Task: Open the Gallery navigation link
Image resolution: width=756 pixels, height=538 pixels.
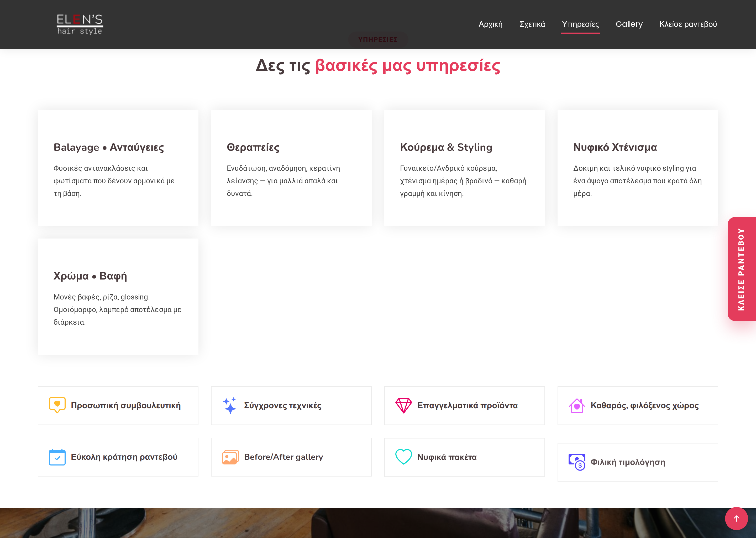Action: pos(629,24)
